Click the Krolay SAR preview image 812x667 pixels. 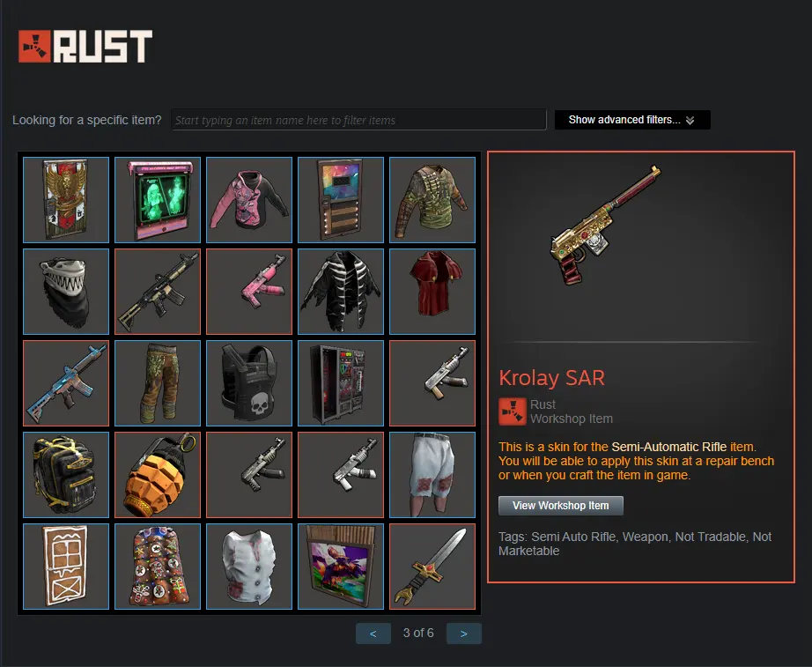point(605,226)
